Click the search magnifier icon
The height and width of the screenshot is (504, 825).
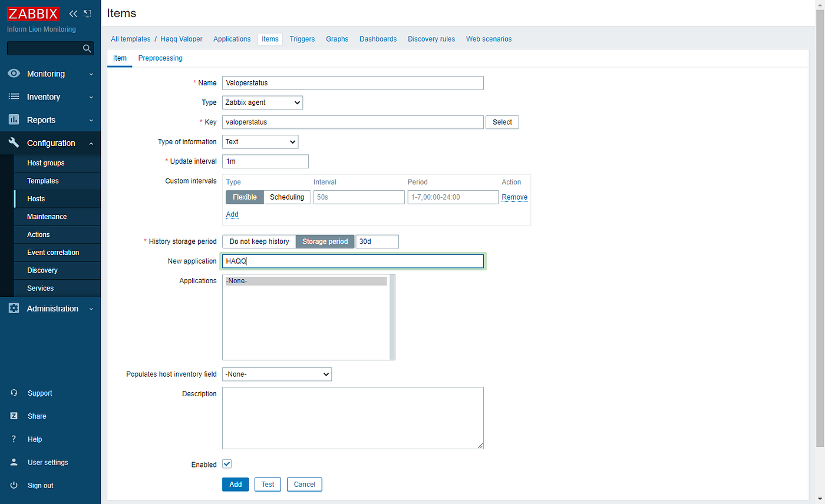coord(87,48)
